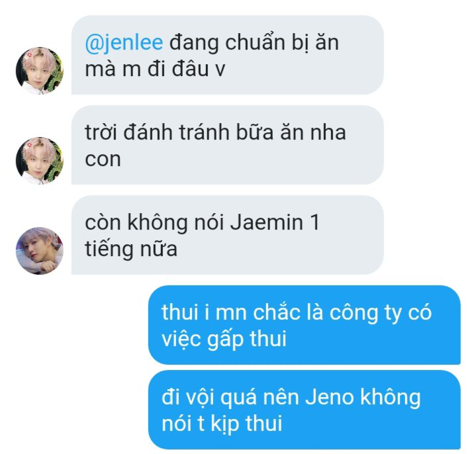Viewport: 476px width, 454px height.
Task: Click the name Jeno in the blue message
Action: pos(330,397)
